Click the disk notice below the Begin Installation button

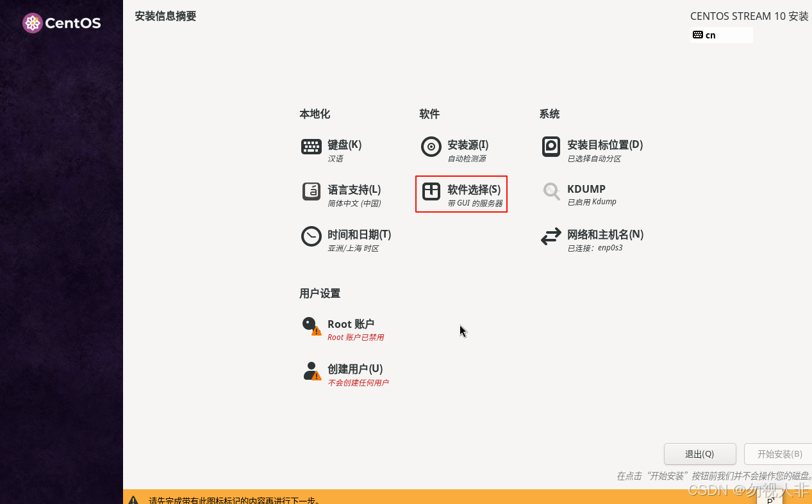[x=714, y=476]
